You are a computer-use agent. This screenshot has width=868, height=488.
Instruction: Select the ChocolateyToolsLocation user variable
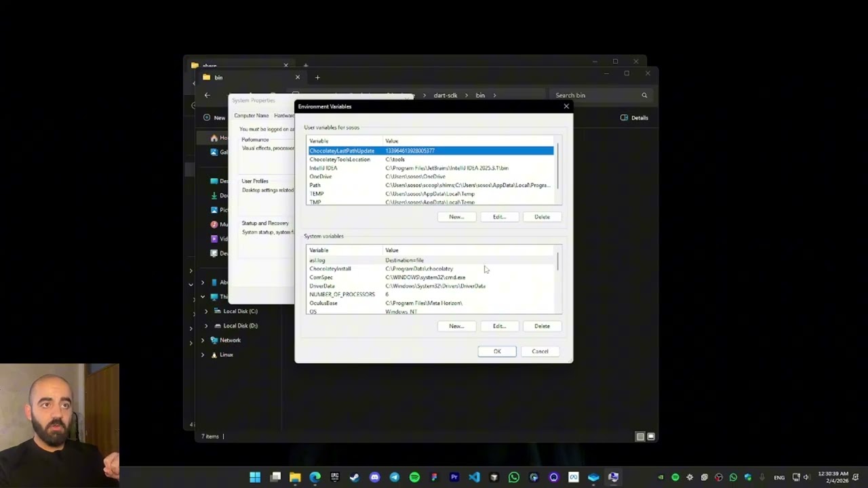[x=431, y=159]
